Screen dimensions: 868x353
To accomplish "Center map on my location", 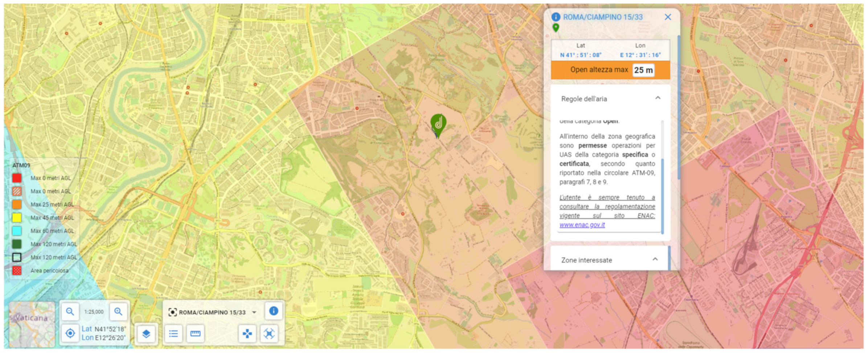I will pos(70,333).
